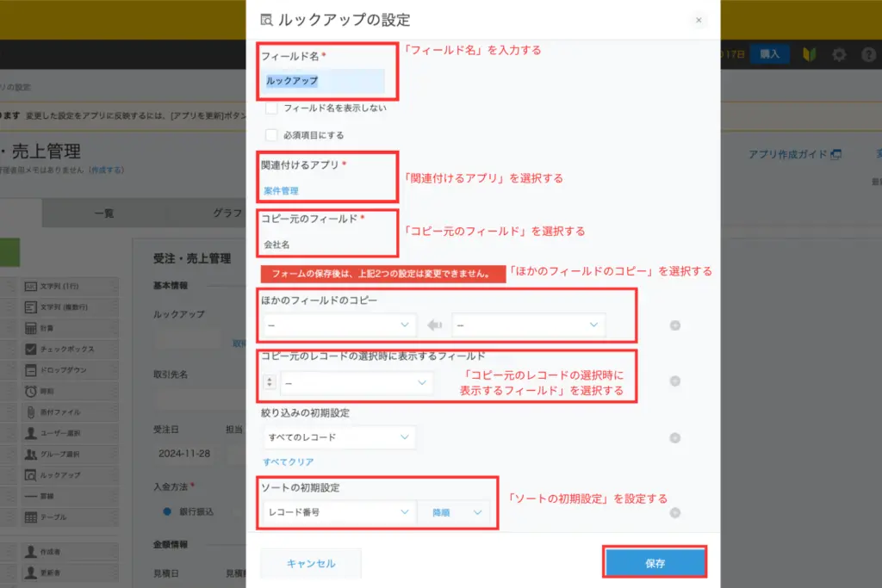
Task: Click the すべてクリア link
Action: [288, 462]
